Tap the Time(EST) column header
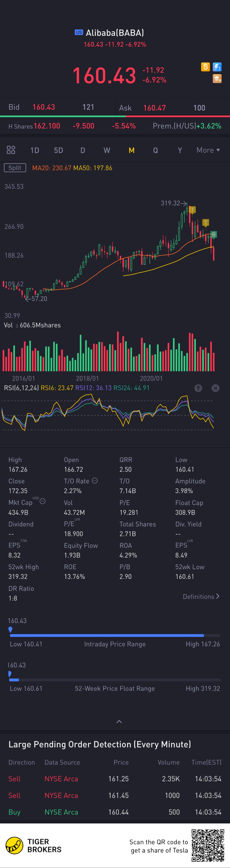 pos(206,762)
